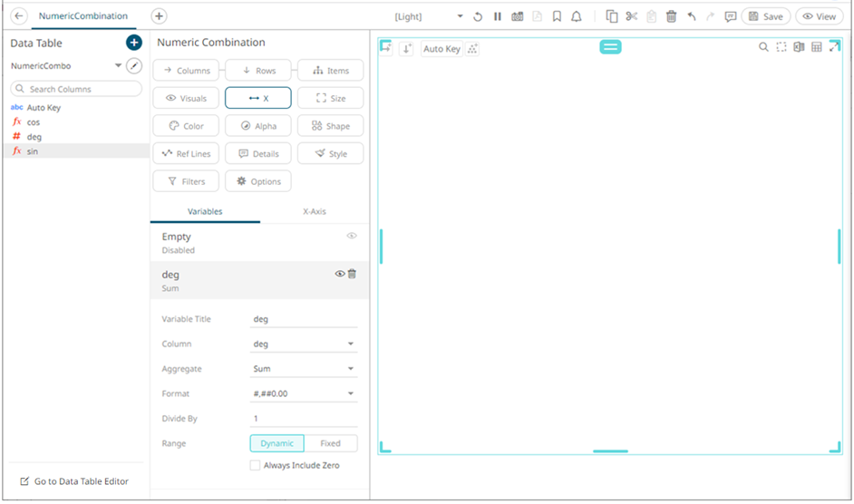Go to Data Table Editor link
Screen dimensions: 854x504
(x=74, y=481)
